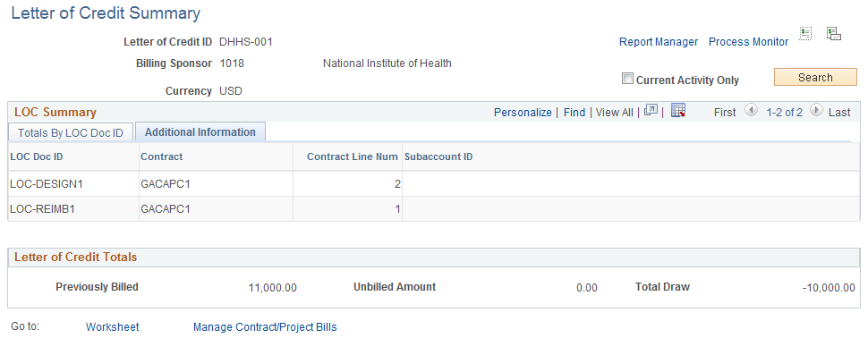Screen dimensions: 868x338
Task: Click the Billing Sponsor value 1018
Action: click(232, 63)
